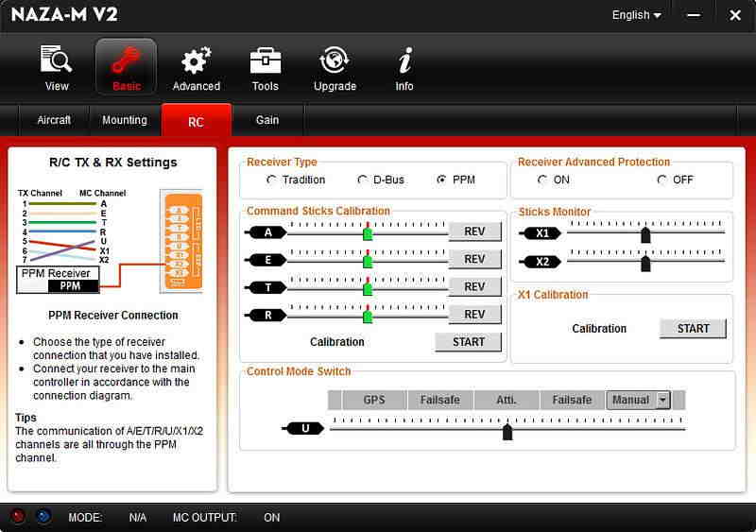The image size is (756, 532).
Task: Click the X2 monitor slider handle
Action: (x=645, y=264)
